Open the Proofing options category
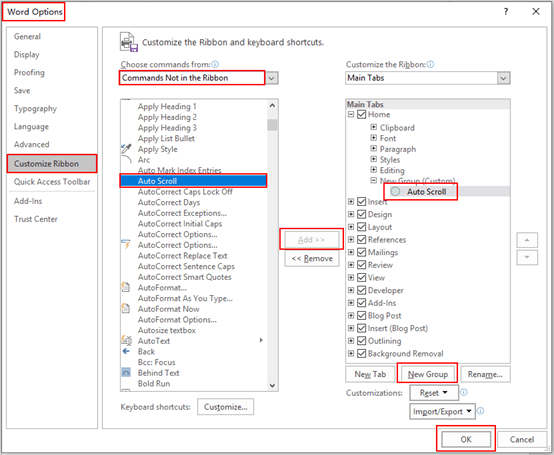This screenshot has height=455, width=554. tap(29, 72)
